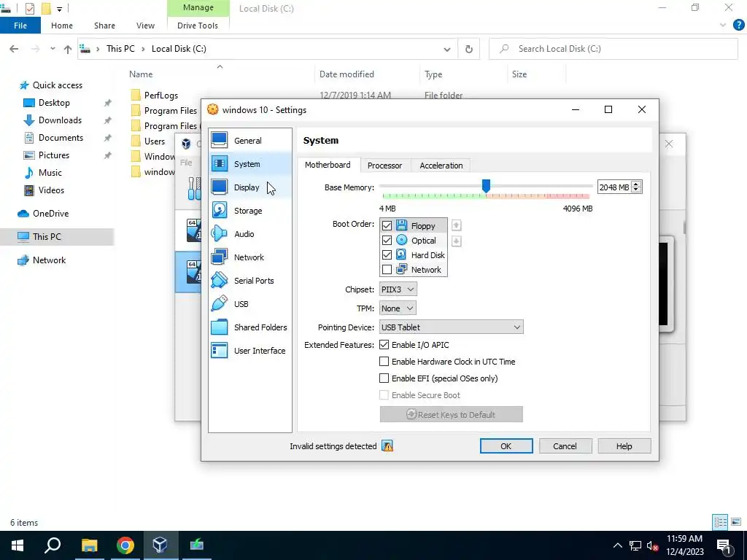Viewport: 747px width, 560px height.
Task: Open Windows Start menu
Action: (18, 545)
